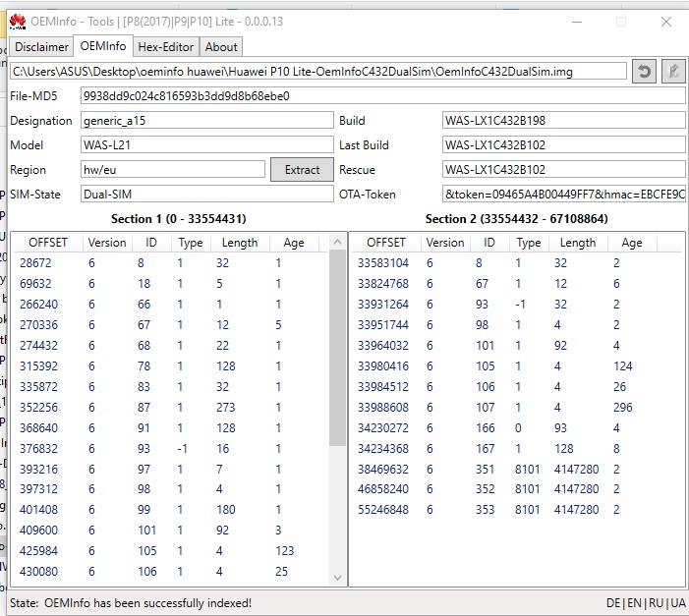
Task: Sort Section 2 by Type column header
Action: 529,243
